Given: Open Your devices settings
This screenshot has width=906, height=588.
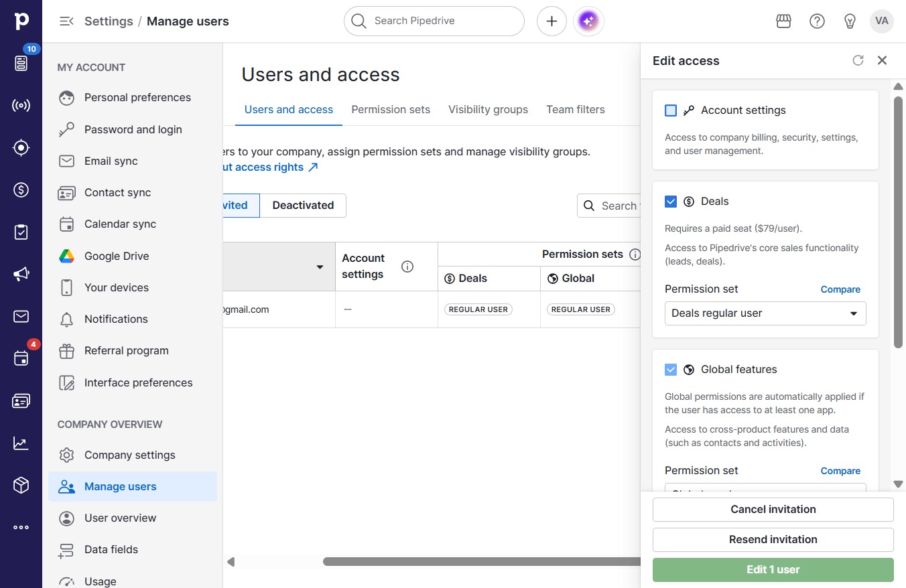Looking at the screenshot, I should pos(133,288).
